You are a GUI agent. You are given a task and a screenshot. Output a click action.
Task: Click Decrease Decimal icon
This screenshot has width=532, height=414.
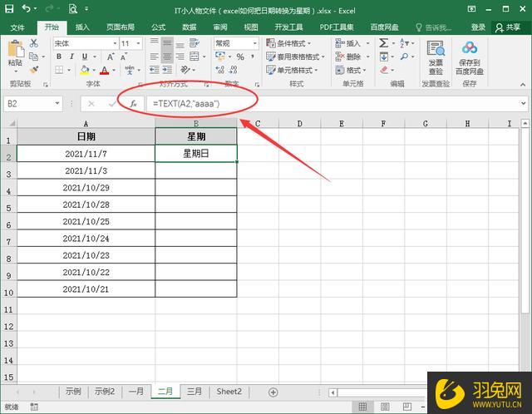click(234, 70)
